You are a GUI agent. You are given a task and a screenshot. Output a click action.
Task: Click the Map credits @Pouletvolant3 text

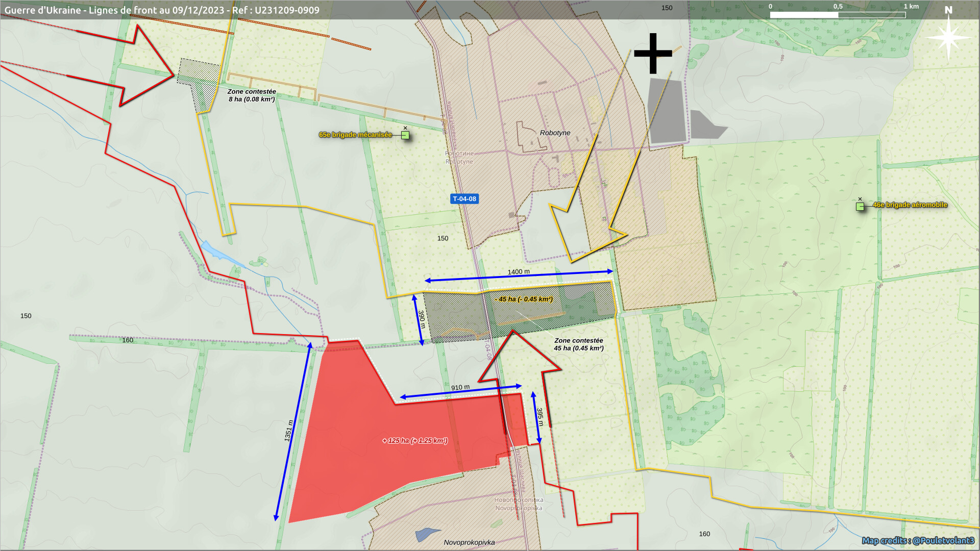[x=918, y=540]
